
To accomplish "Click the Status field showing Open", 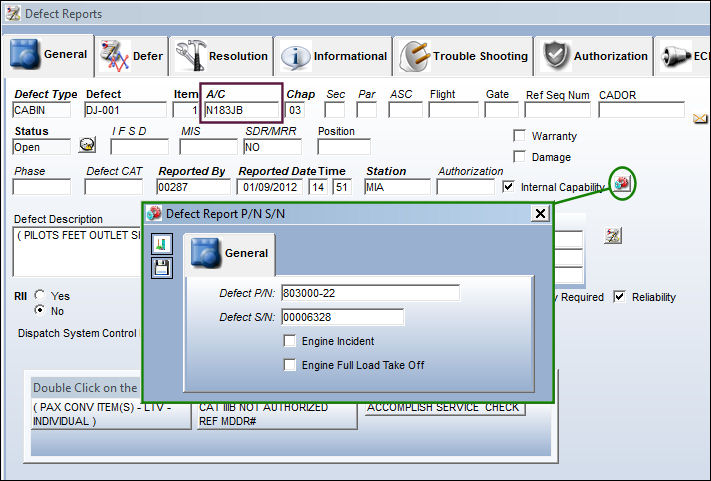I will [x=42, y=147].
